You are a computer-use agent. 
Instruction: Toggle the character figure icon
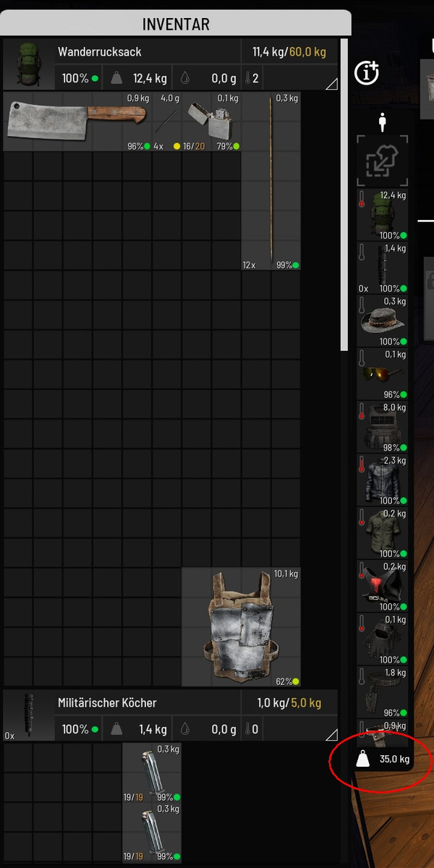(x=383, y=123)
